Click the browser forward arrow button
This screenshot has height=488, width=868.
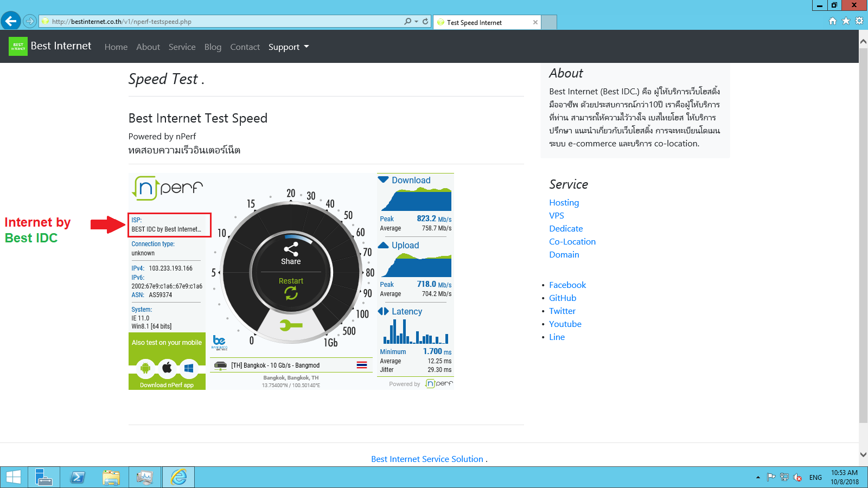[x=30, y=21]
